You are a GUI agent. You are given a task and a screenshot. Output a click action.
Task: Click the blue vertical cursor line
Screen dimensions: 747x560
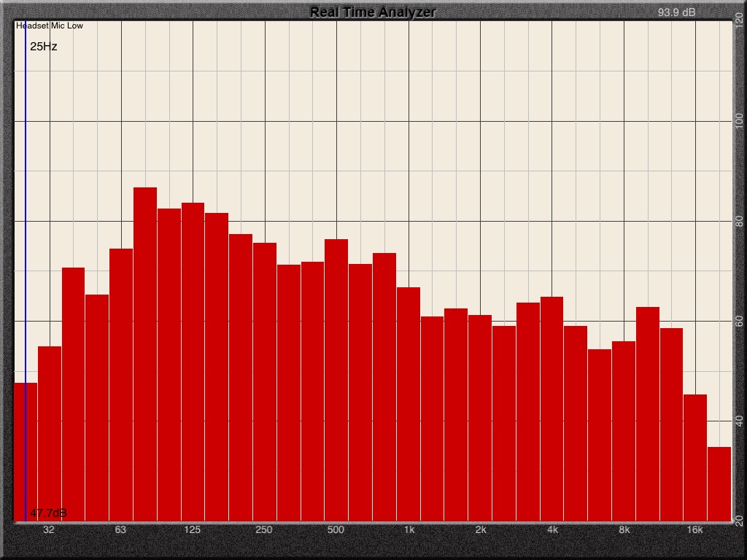tap(26, 219)
